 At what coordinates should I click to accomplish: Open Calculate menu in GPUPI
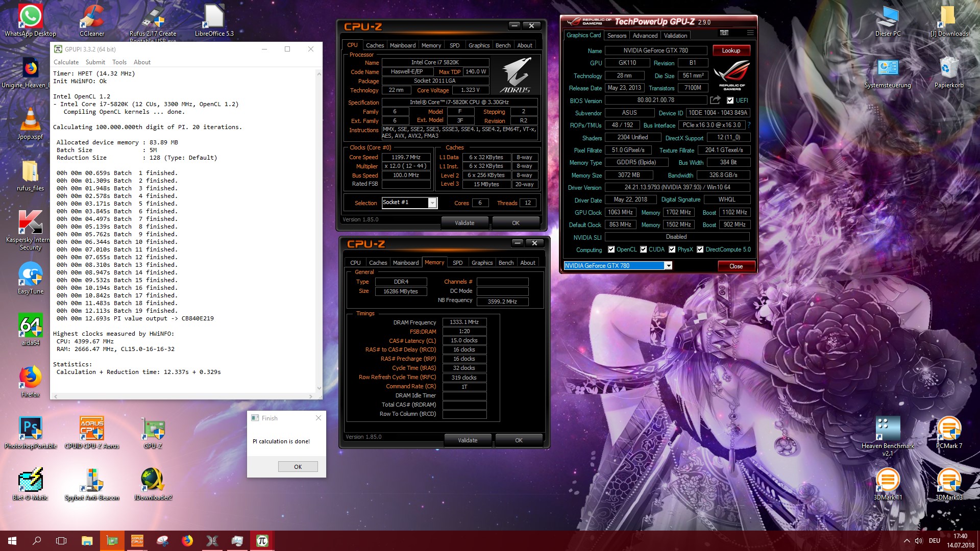pos(66,62)
